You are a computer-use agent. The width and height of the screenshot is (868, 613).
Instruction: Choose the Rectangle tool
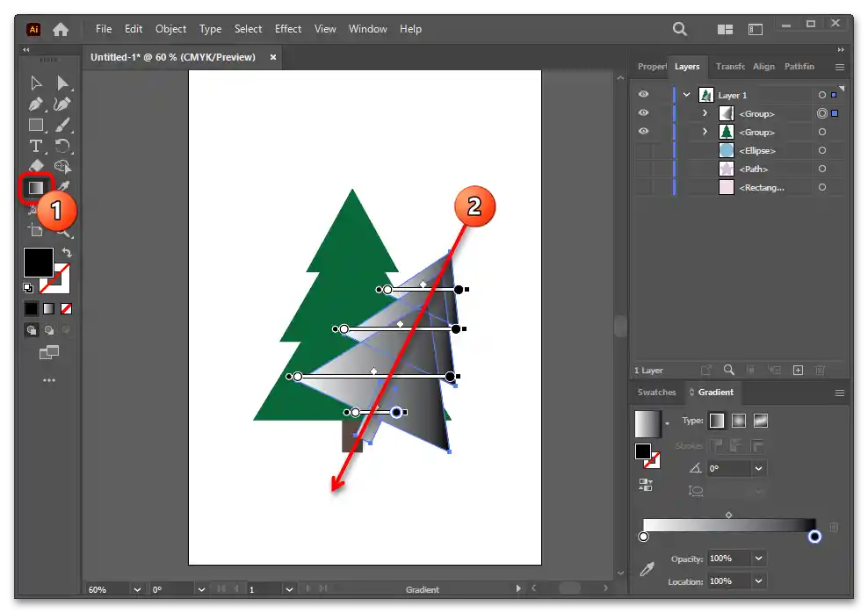tap(36, 125)
